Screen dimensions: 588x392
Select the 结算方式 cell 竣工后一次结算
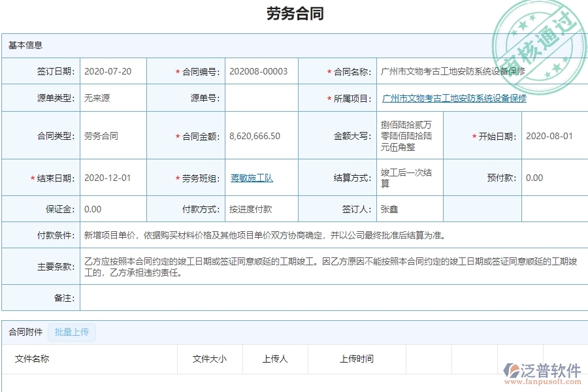click(400, 177)
